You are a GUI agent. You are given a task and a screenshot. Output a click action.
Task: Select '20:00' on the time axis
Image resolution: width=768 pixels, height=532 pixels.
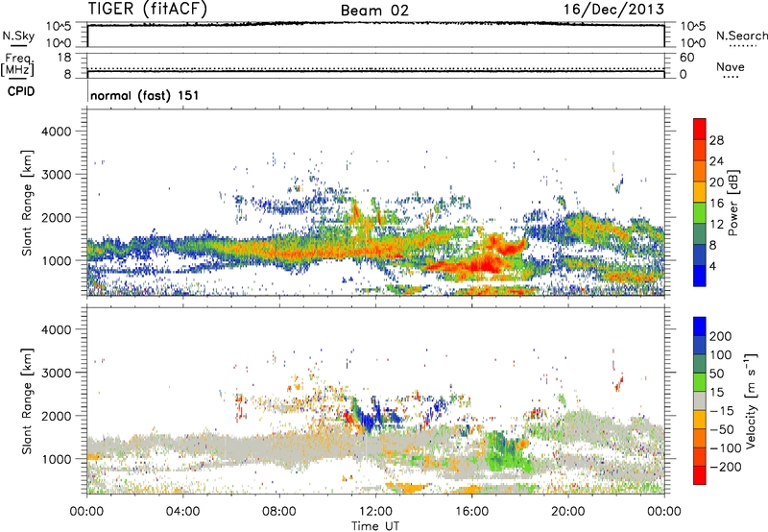point(567,512)
